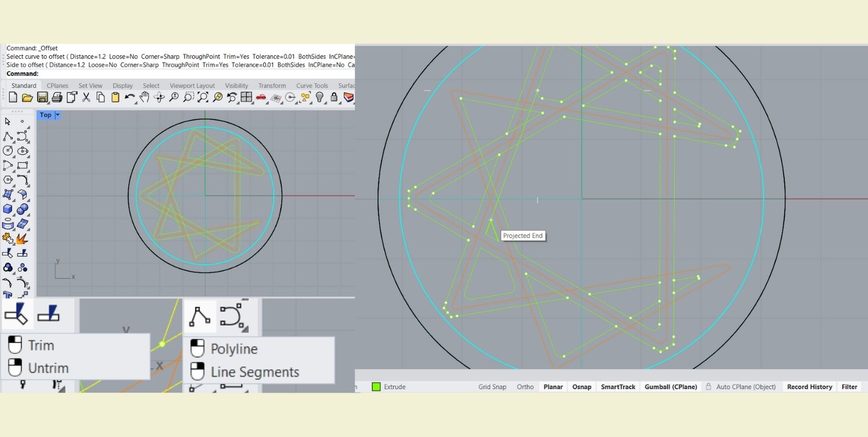Activate the Pan hand tool
868x437 pixels.
click(x=145, y=98)
